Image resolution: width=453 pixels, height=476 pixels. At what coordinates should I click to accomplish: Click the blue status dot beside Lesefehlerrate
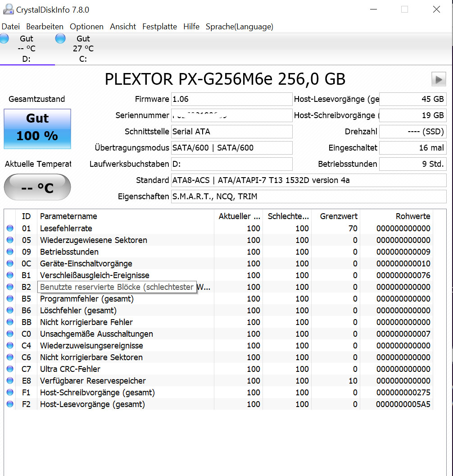tap(9, 228)
